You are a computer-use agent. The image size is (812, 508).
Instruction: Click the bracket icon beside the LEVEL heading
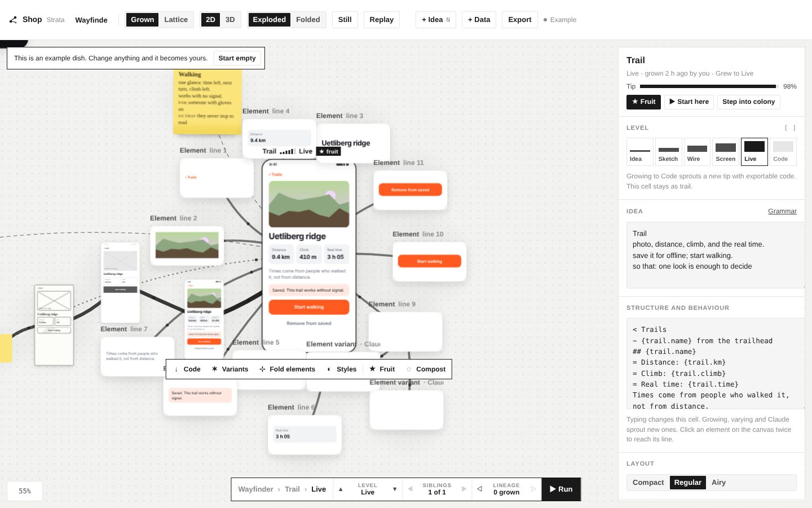click(790, 128)
